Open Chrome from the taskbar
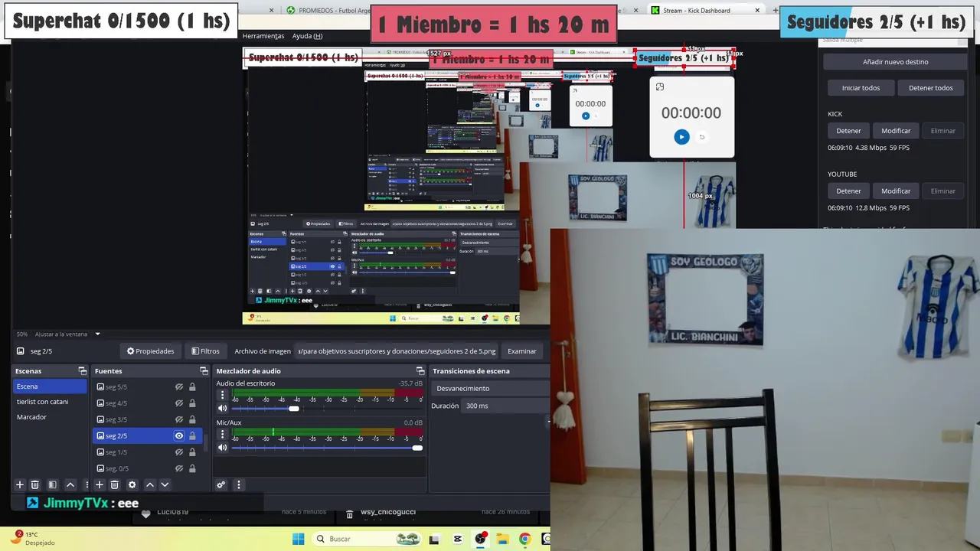980x551 pixels. tap(524, 539)
